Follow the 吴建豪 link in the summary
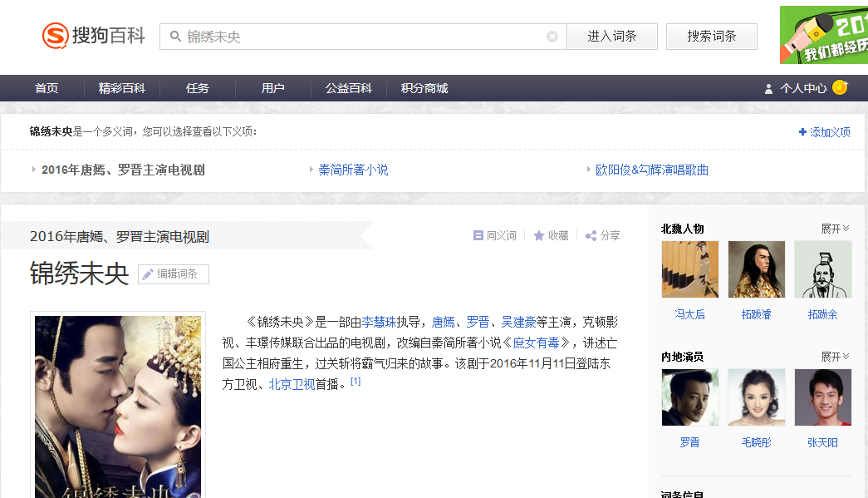The image size is (868, 498). pos(518,322)
